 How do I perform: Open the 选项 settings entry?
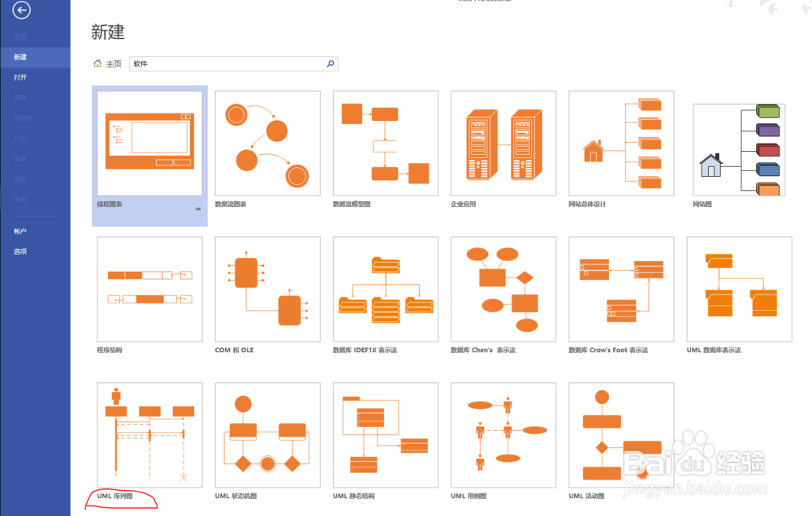point(21,251)
